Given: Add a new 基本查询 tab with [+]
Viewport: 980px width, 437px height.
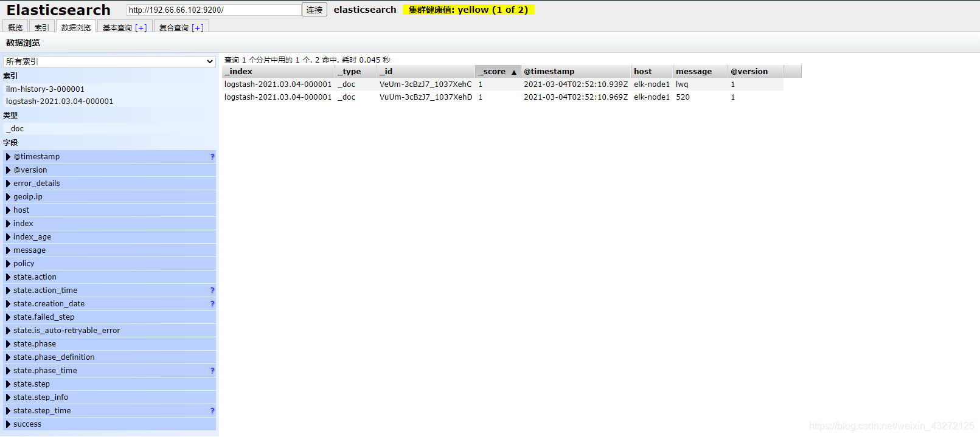Looking at the screenshot, I should (x=141, y=27).
